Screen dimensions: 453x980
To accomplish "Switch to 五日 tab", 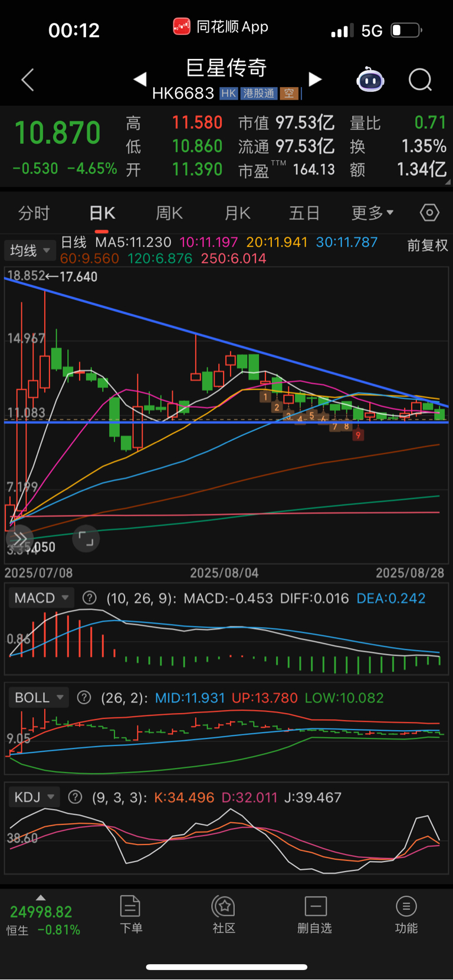I will coord(304,213).
